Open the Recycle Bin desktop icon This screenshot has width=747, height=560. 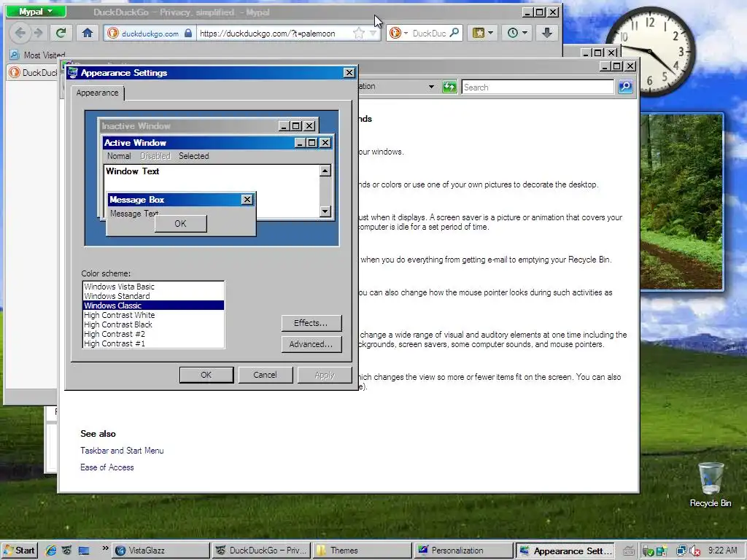coord(711,485)
